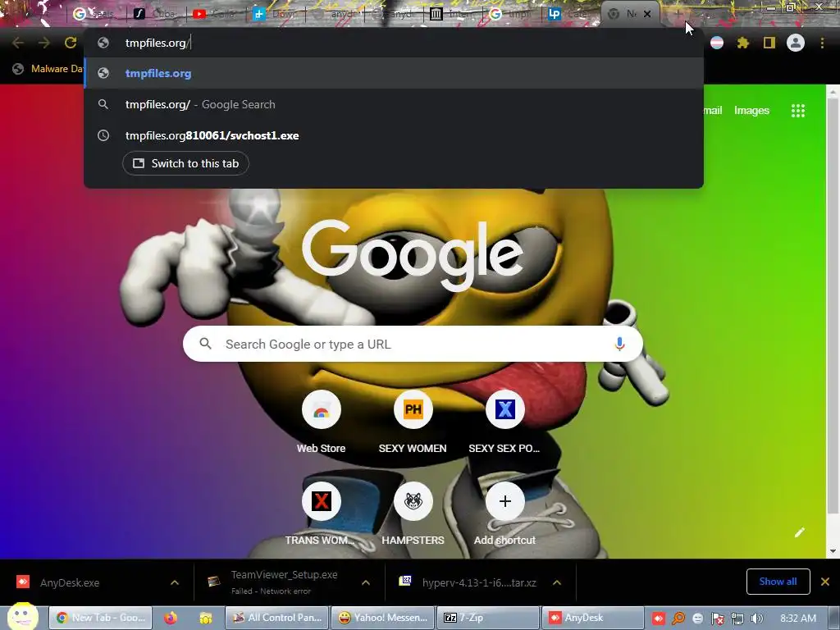
Task: Click the Start button smiley orb
Action: pyautogui.click(x=22, y=616)
